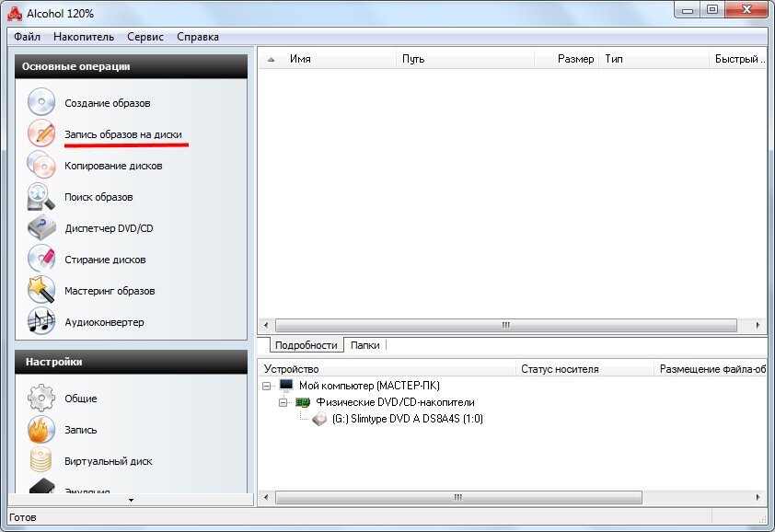The height and width of the screenshot is (532, 775).
Task: Open Общие settings link
Action: point(81,399)
